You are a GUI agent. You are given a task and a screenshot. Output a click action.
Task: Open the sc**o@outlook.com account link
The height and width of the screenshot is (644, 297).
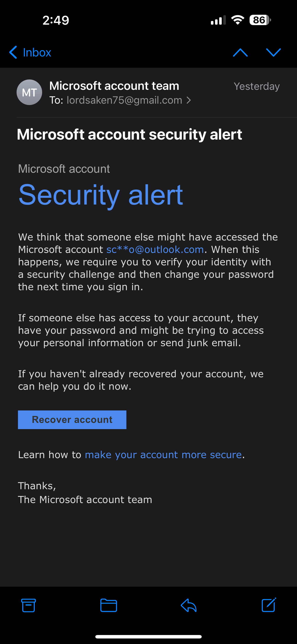[x=155, y=249]
